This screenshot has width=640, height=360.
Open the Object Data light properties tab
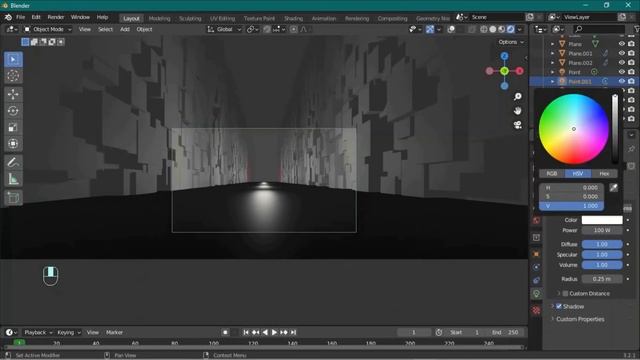point(536,293)
